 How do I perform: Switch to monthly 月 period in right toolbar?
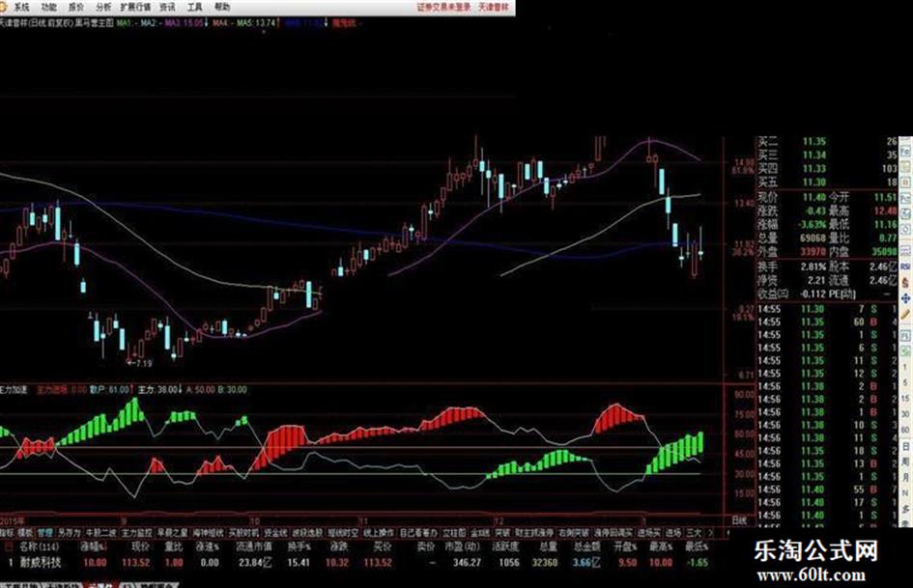[x=906, y=476]
